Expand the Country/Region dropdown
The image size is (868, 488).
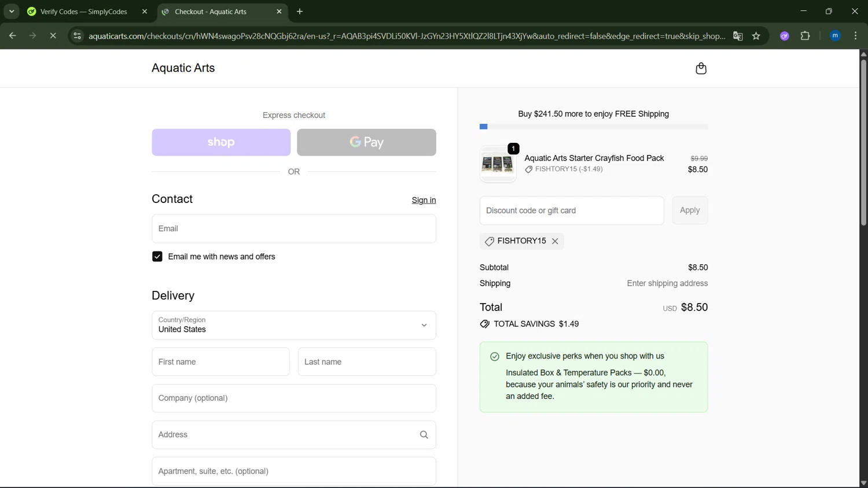click(293, 325)
